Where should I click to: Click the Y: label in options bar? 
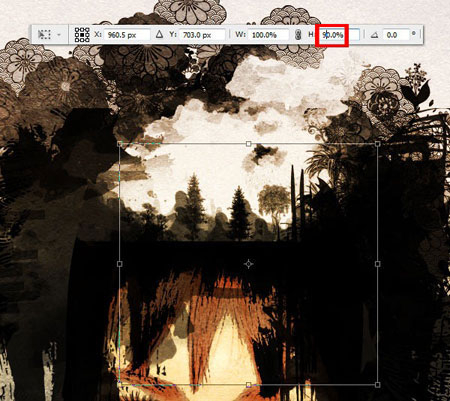coord(173,34)
